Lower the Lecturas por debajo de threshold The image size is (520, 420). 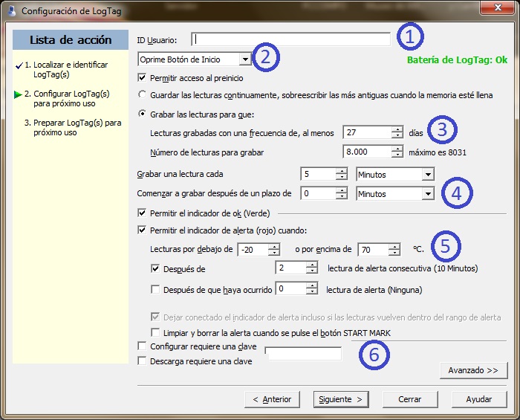[x=274, y=252]
